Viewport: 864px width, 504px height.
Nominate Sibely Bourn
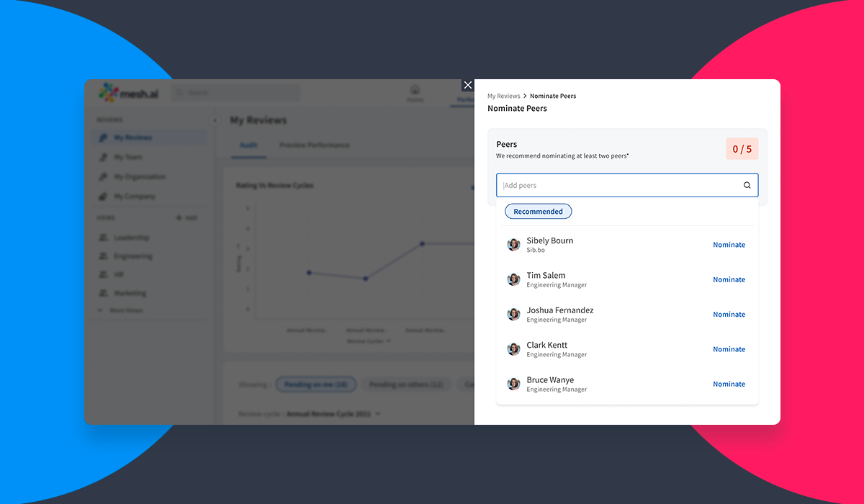pos(729,245)
